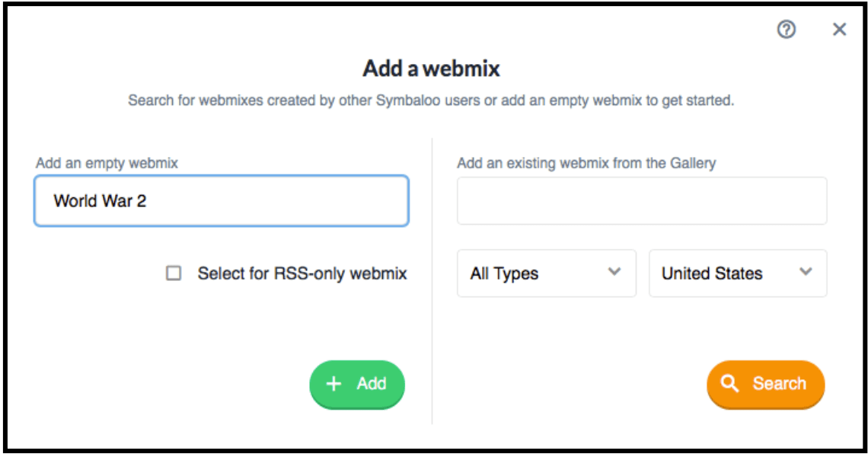Click the Gallery webmix search field

(x=641, y=201)
